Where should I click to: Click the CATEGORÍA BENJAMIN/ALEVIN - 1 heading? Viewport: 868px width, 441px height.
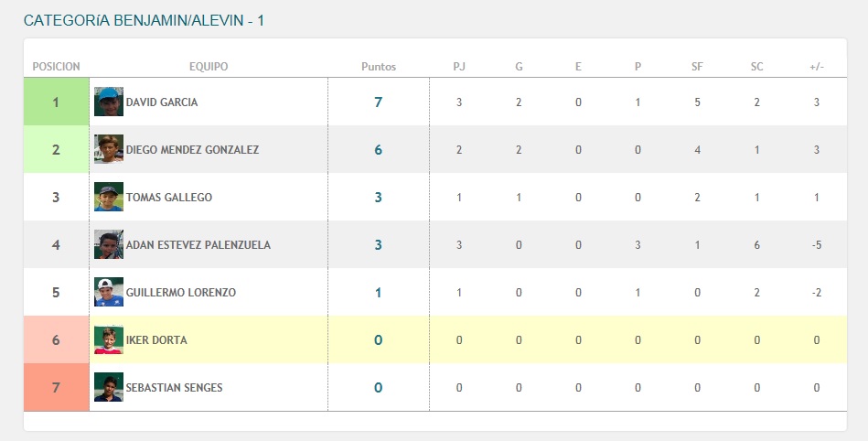coord(144,20)
